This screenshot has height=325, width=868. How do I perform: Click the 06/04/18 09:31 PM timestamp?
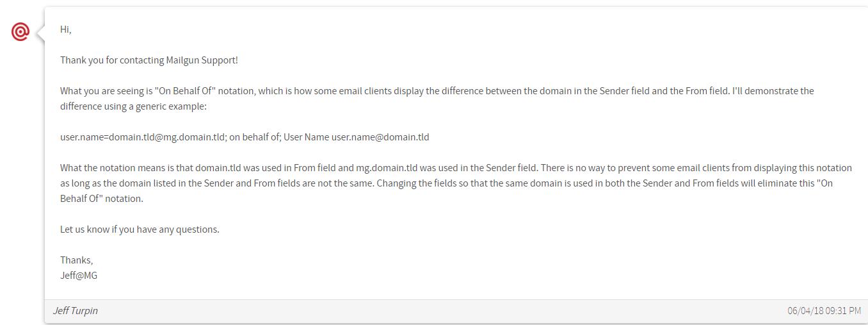coord(824,310)
